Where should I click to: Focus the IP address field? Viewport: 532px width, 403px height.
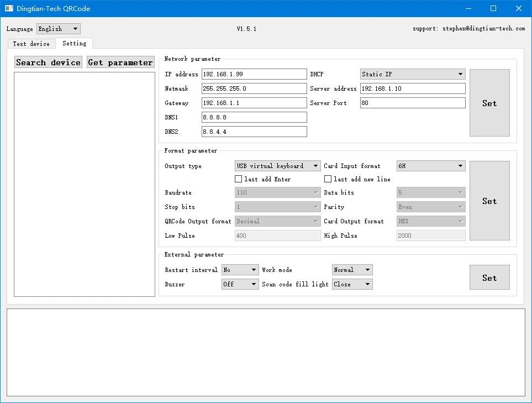254,74
